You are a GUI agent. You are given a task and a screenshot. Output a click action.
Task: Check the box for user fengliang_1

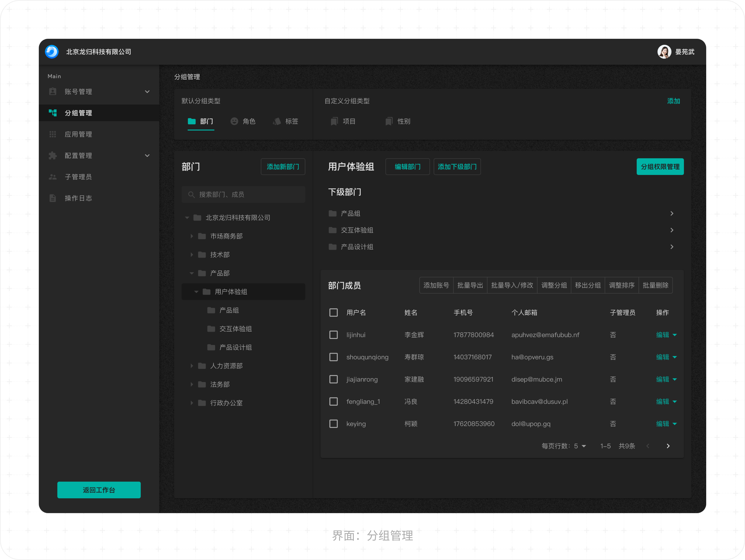(334, 402)
